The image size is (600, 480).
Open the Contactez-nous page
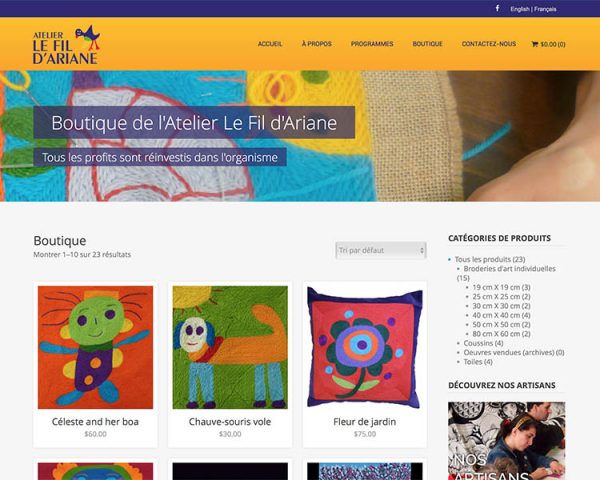(489, 44)
